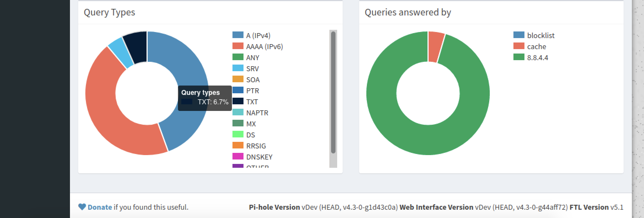Toggle blocklist in Queries answered by legend

pos(540,36)
